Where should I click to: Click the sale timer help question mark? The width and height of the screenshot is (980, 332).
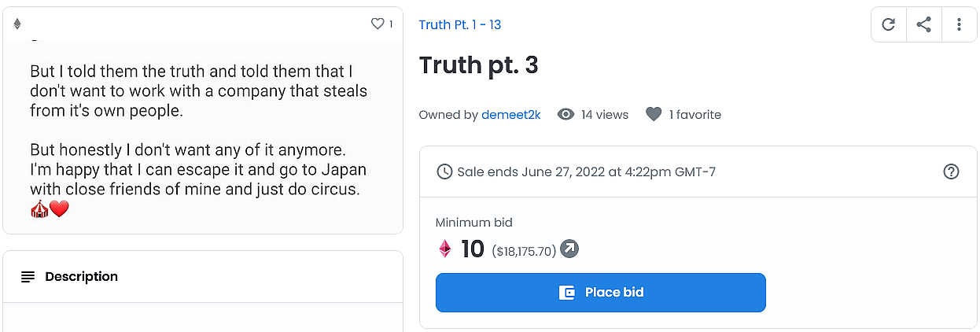click(x=951, y=172)
